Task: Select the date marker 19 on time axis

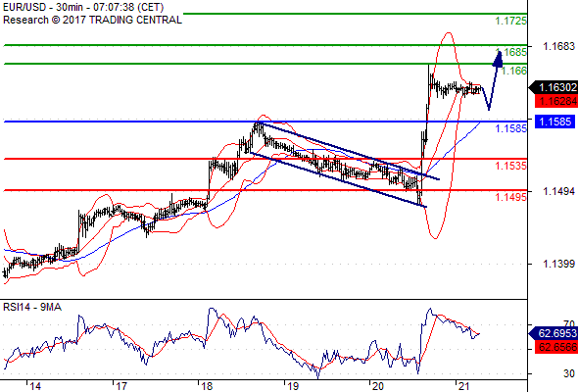Action: coord(293,386)
